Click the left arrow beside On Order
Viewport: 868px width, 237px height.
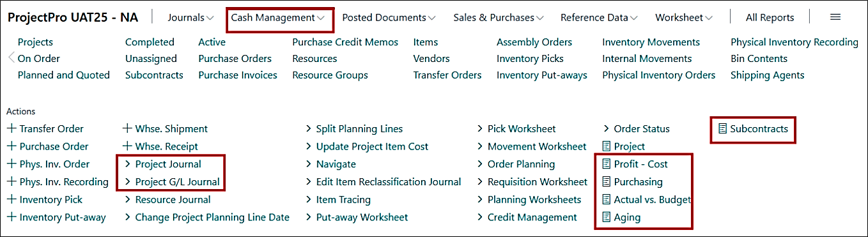pyautogui.click(x=11, y=58)
